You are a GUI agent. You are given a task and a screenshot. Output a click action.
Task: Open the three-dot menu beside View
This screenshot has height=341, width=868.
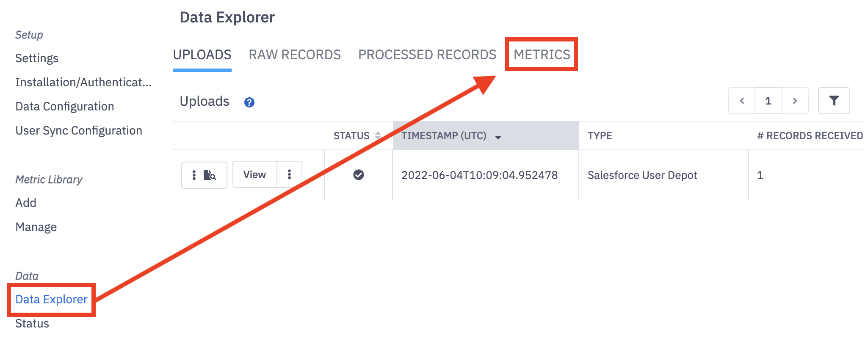click(289, 174)
